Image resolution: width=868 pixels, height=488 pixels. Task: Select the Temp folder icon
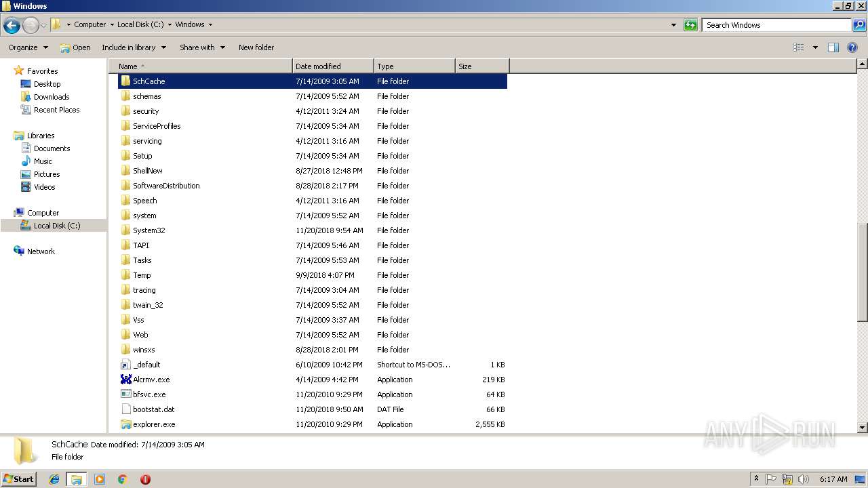coord(125,275)
